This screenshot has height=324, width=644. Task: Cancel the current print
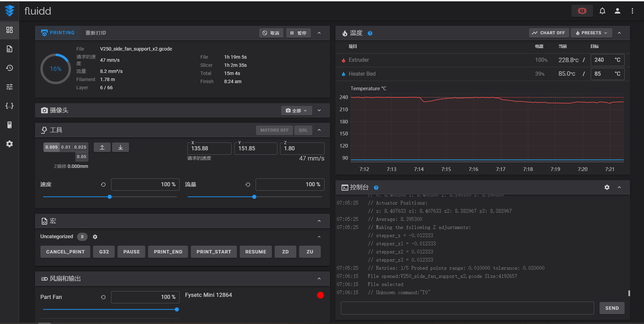click(x=271, y=33)
